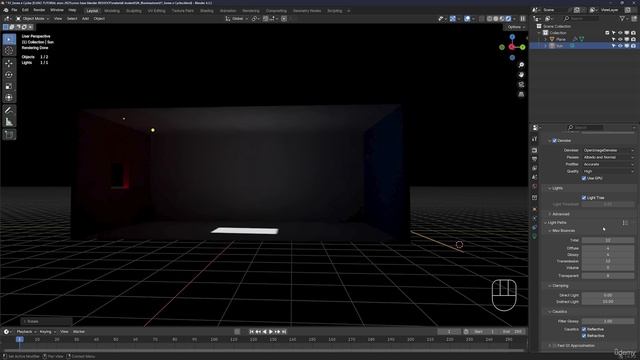Switch perspective/orthographic with the grid icon

click(521, 94)
